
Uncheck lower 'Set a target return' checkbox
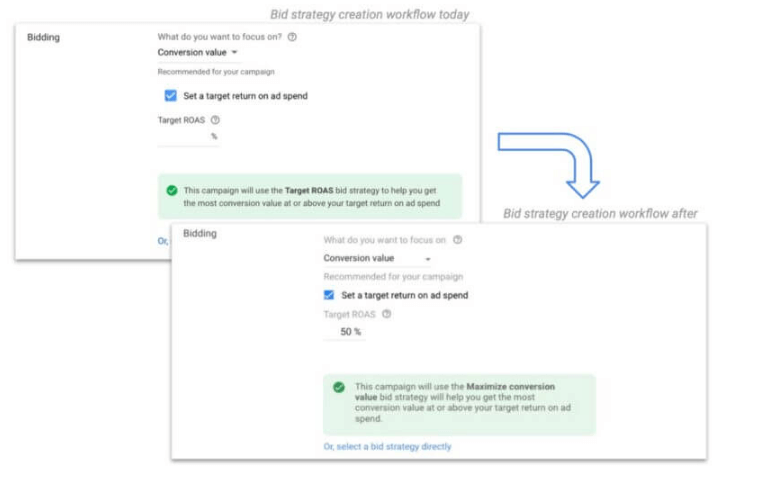tap(329, 295)
